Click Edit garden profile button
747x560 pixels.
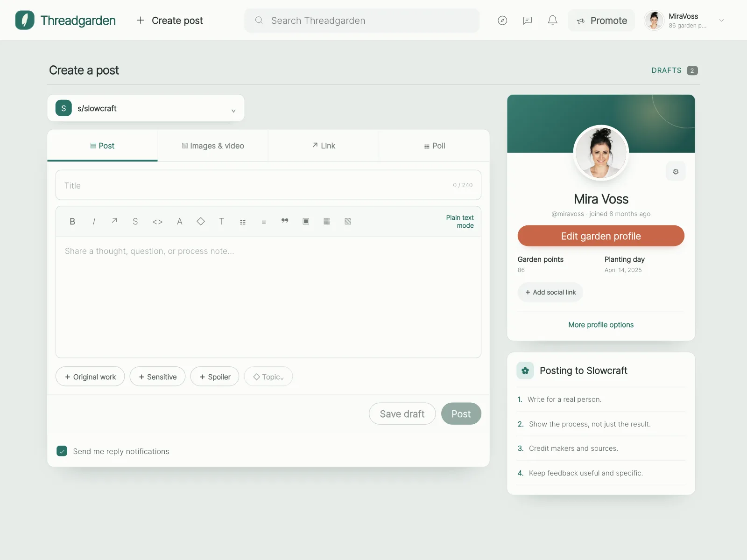click(601, 236)
